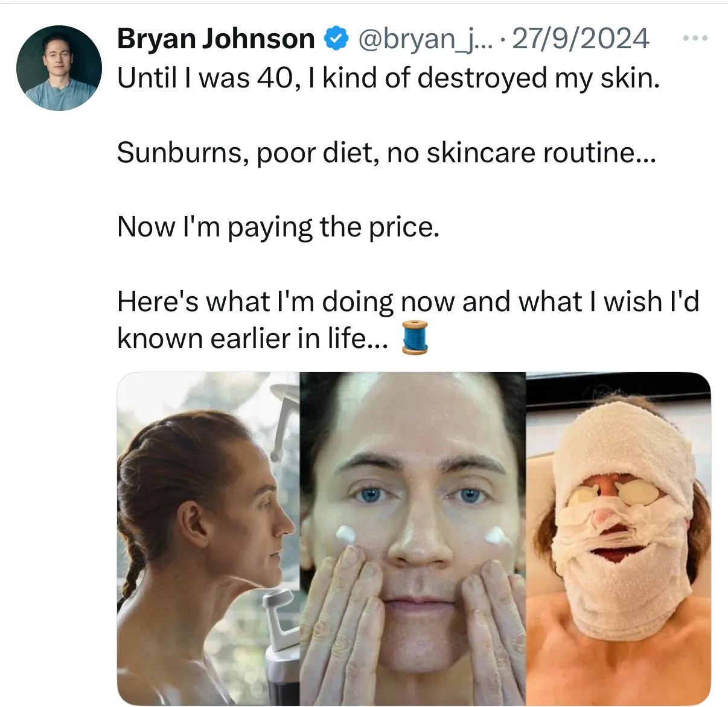Click the "Now I'm paying the price" line
728x707 pixels.
point(278,227)
